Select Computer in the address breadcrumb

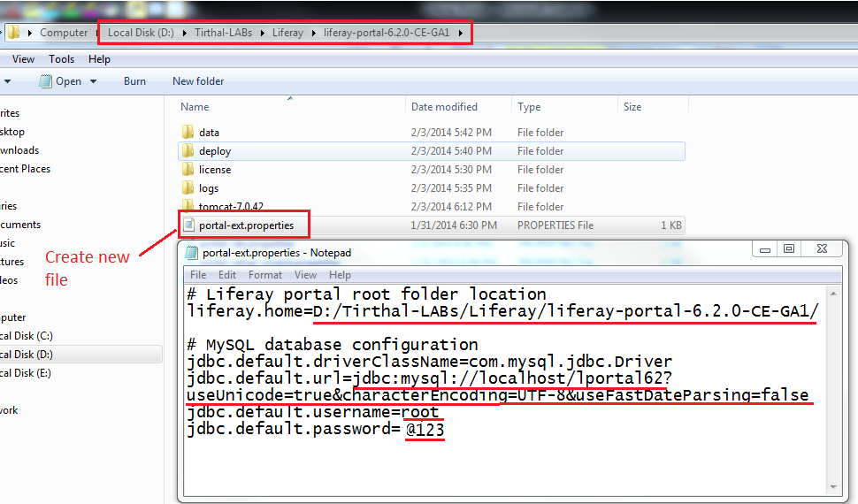(x=64, y=33)
